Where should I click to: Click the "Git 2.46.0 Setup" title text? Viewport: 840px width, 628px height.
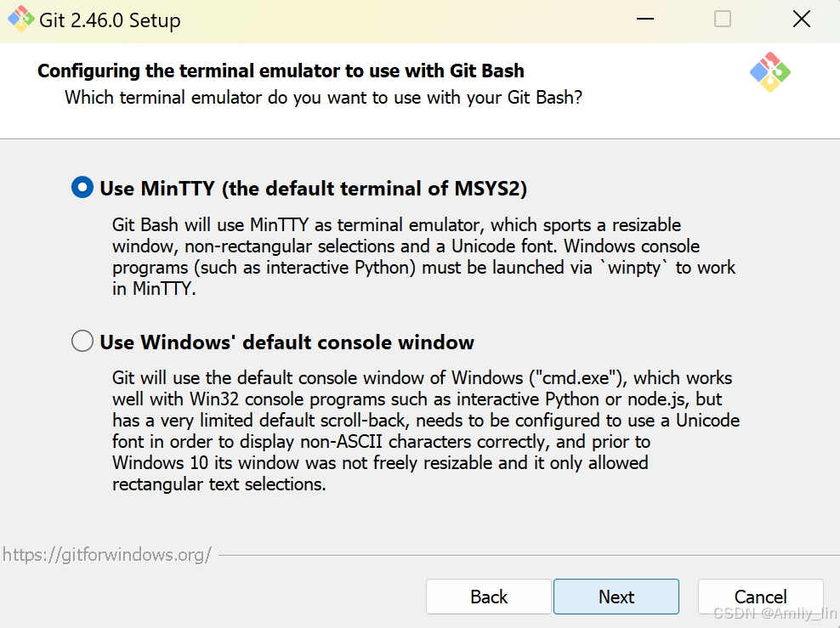click(x=110, y=20)
